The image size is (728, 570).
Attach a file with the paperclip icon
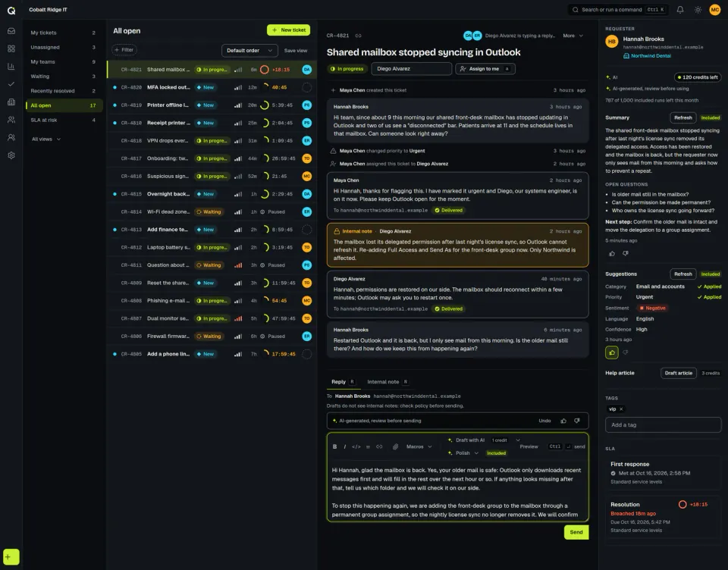point(395,446)
